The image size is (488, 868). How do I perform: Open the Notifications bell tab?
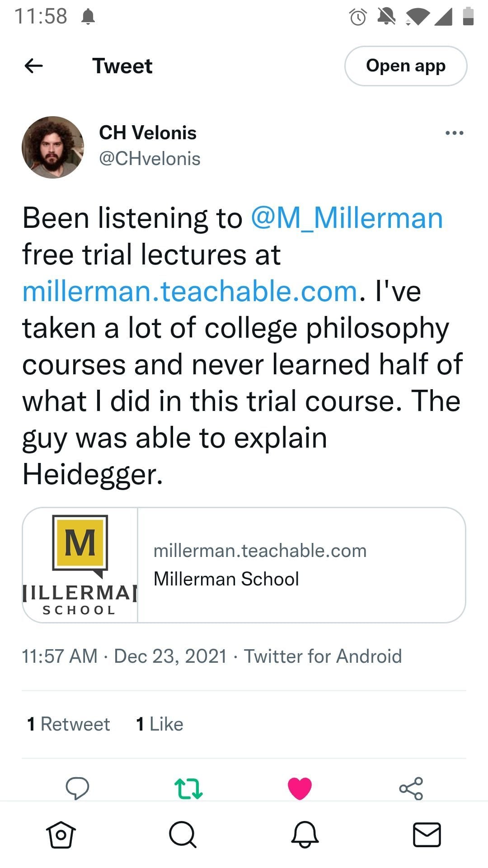pyautogui.click(x=305, y=835)
